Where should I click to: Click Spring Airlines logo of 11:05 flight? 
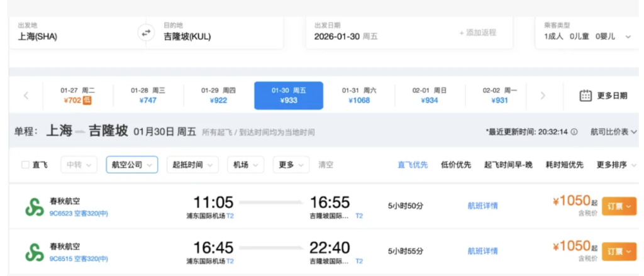point(34,207)
